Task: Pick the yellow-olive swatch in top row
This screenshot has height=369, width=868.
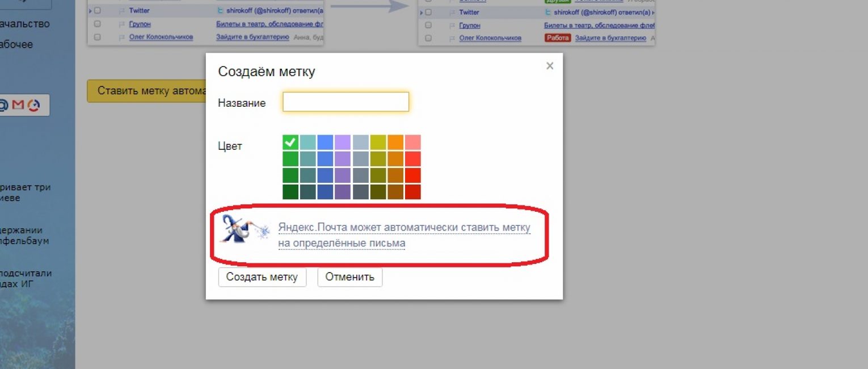Action: [x=378, y=142]
